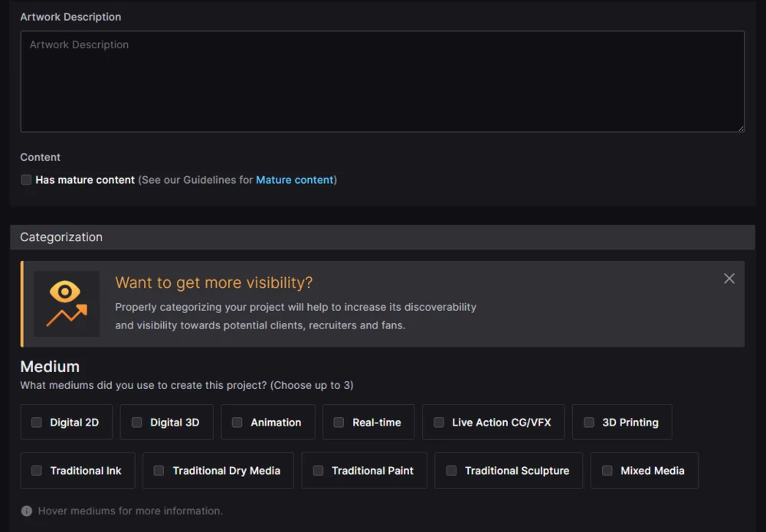Click the Categorization section header
The width and height of the screenshot is (766, 532).
(x=61, y=237)
